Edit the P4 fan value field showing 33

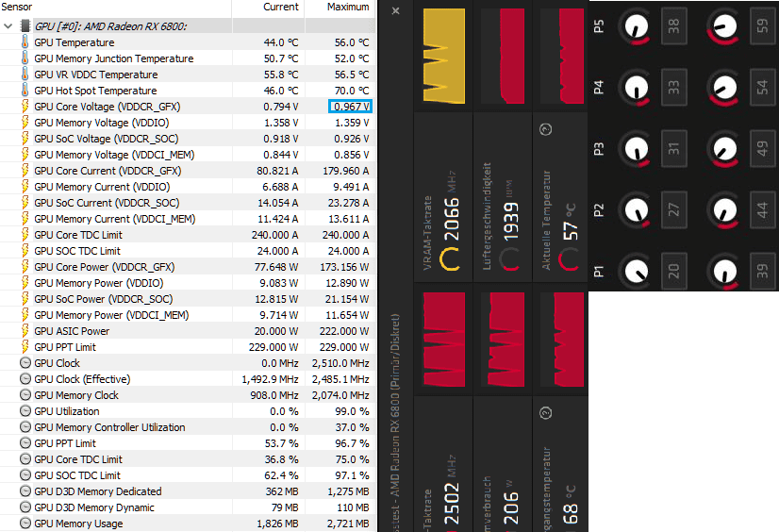(x=673, y=88)
